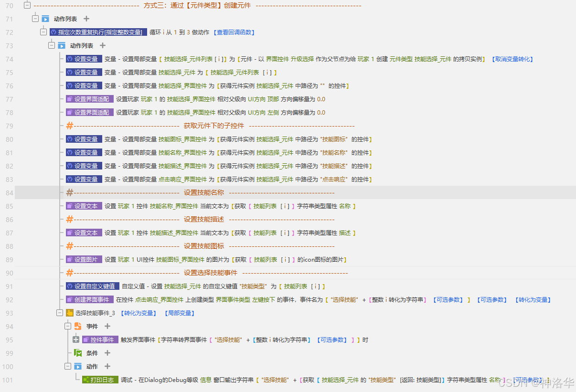Add a new event with the plus beside 事件
576x392 pixels.
[x=107, y=326]
